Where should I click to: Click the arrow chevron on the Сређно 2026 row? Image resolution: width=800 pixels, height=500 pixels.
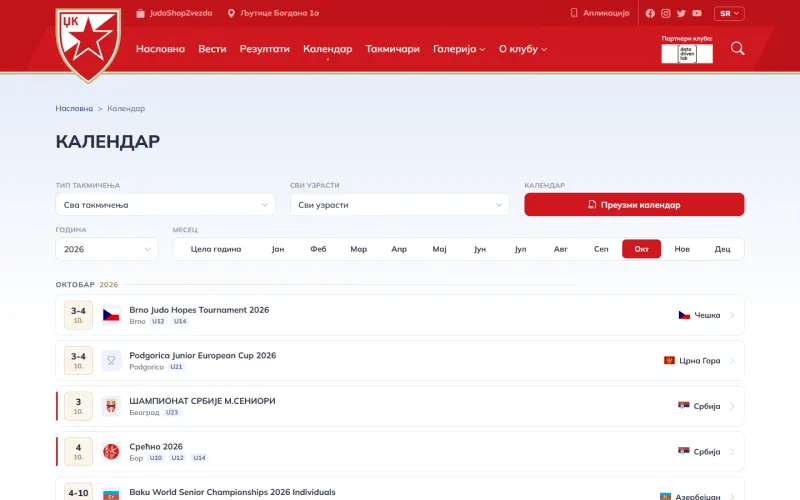click(x=732, y=452)
